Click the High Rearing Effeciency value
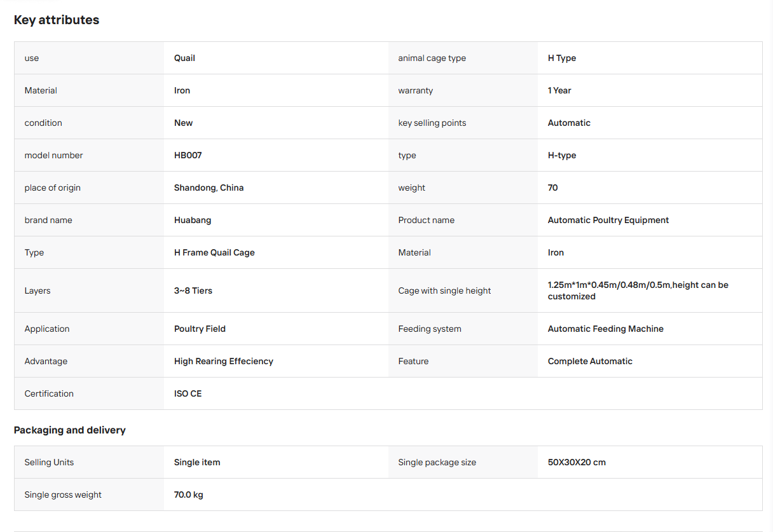This screenshot has width=773, height=532. [224, 361]
